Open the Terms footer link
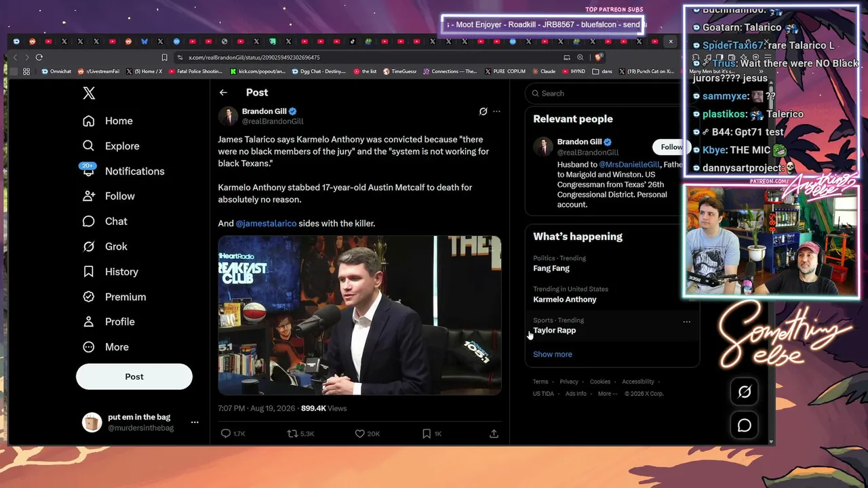Viewport: 868px width, 488px height. click(540, 382)
